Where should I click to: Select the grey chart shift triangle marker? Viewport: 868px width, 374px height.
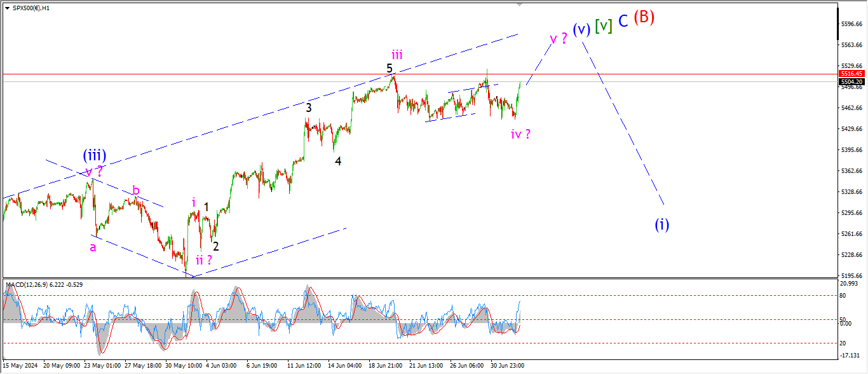click(521, 4)
